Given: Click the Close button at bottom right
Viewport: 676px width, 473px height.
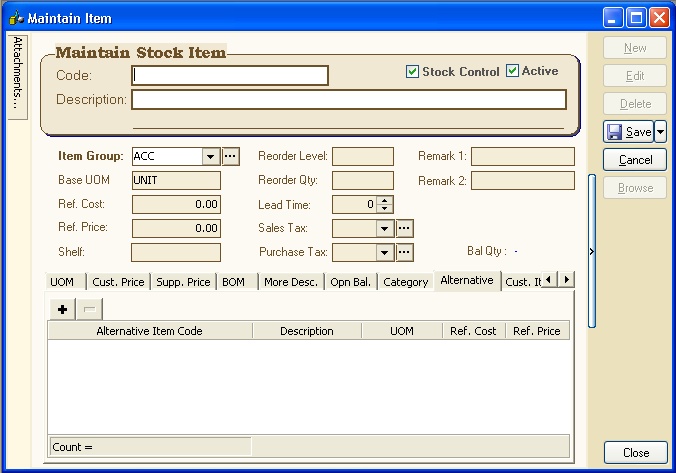Looking at the screenshot, I should click(635, 453).
